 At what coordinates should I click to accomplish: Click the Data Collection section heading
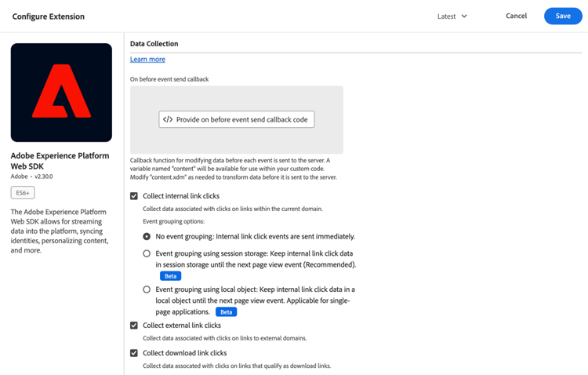[154, 44]
